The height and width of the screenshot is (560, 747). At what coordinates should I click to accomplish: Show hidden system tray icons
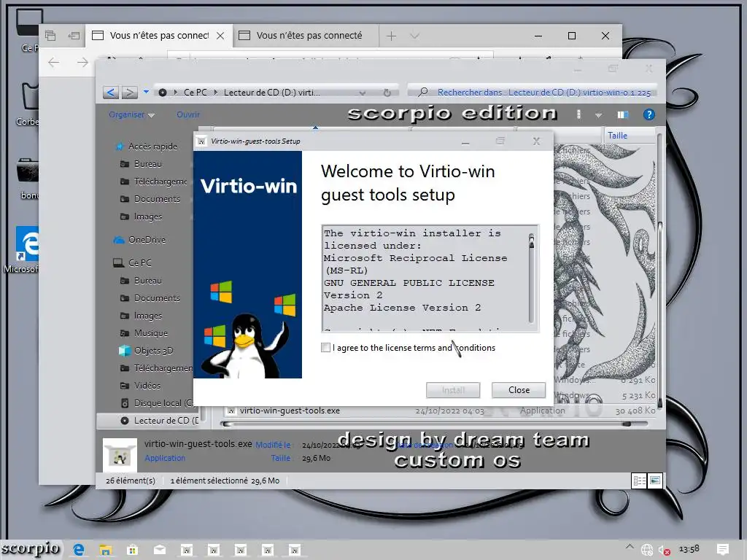coord(630,547)
